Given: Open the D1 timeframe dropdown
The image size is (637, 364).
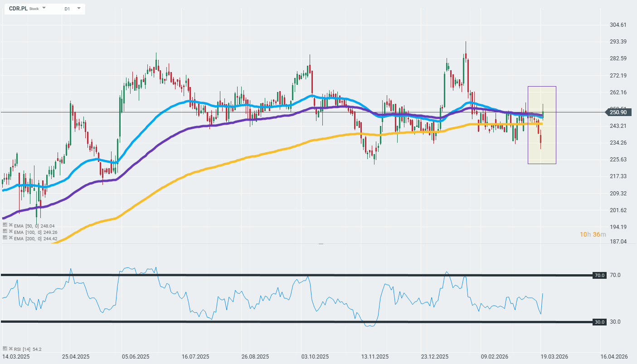Looking at the screenshot, I should click(78, 8).
